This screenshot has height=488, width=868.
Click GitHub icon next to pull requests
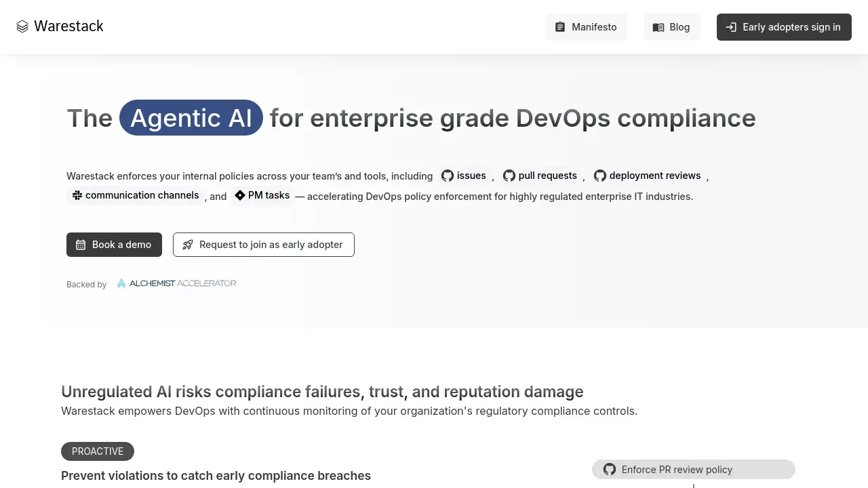(x=509, y=176)
